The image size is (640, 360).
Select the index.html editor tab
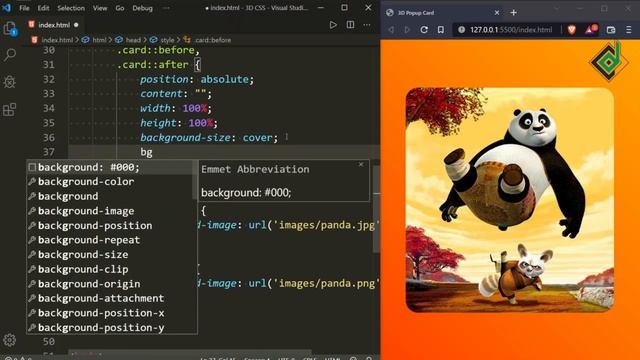click(x=53, y=25)
